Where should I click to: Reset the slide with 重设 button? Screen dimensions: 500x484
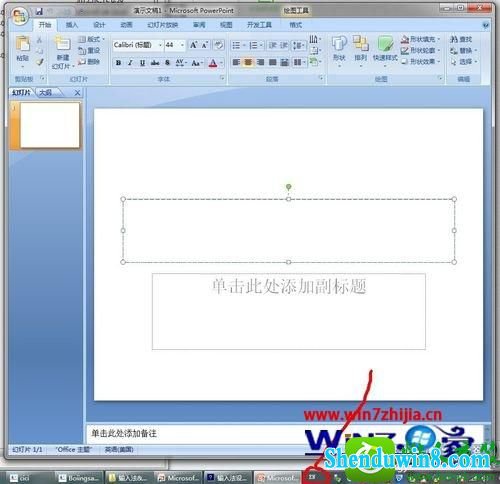pyautogui.click(x=89, y=51)
